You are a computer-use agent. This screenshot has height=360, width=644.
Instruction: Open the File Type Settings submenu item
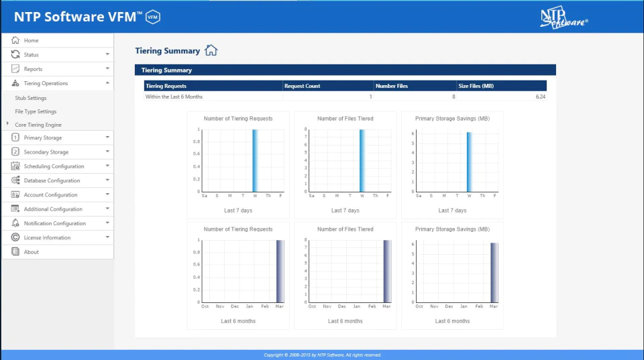click(x=36, y=111)
